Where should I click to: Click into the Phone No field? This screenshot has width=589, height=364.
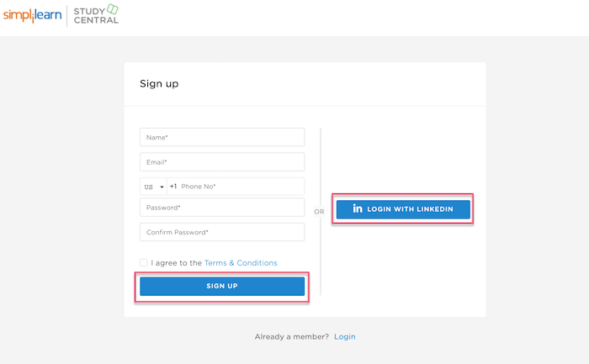click(x=241, y=187)
